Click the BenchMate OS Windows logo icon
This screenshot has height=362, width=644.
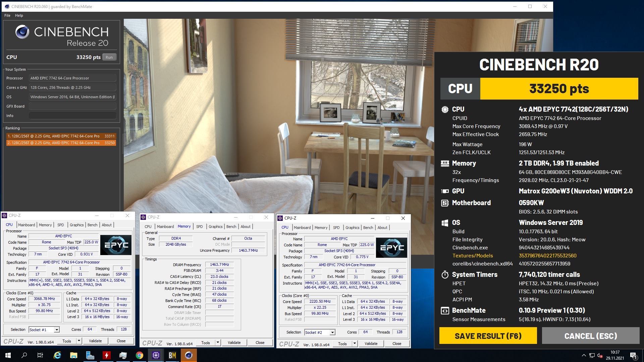(445, 223)
